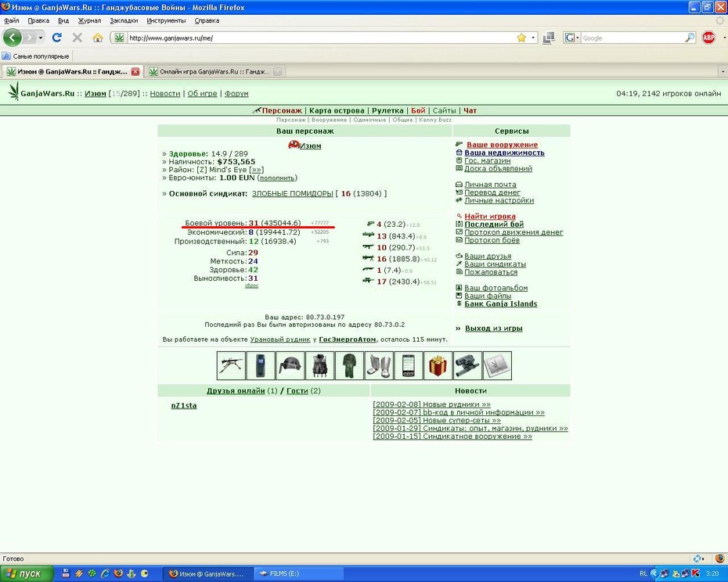The image size is (728, 582).
Task: Click Найти игрока link
Action: (x=490, y=216)
